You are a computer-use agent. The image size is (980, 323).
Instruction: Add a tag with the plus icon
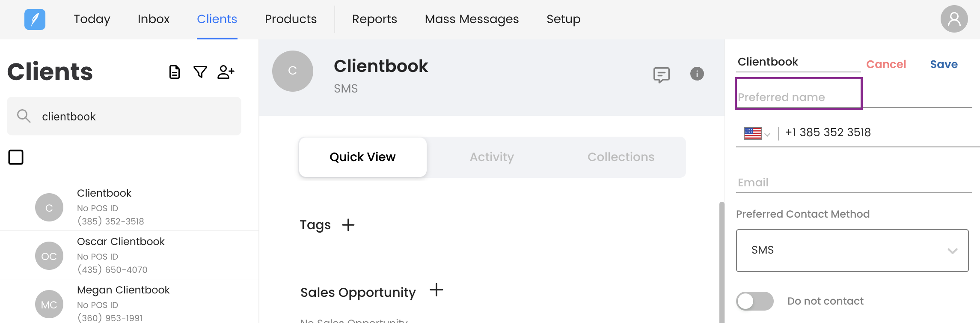click(x=348, y=225)
